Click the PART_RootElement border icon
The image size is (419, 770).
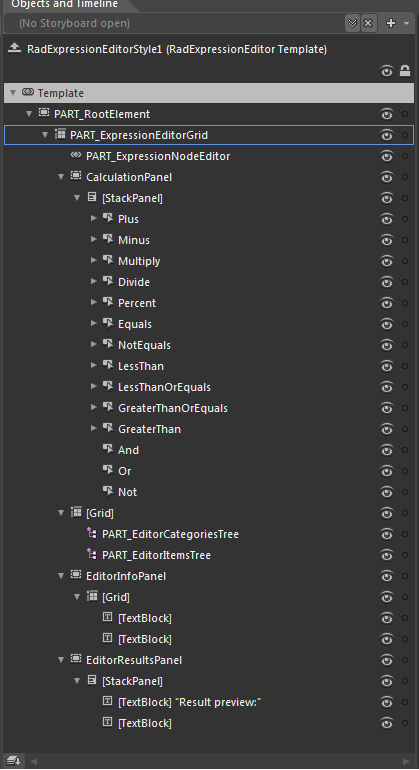pos(44,113)
